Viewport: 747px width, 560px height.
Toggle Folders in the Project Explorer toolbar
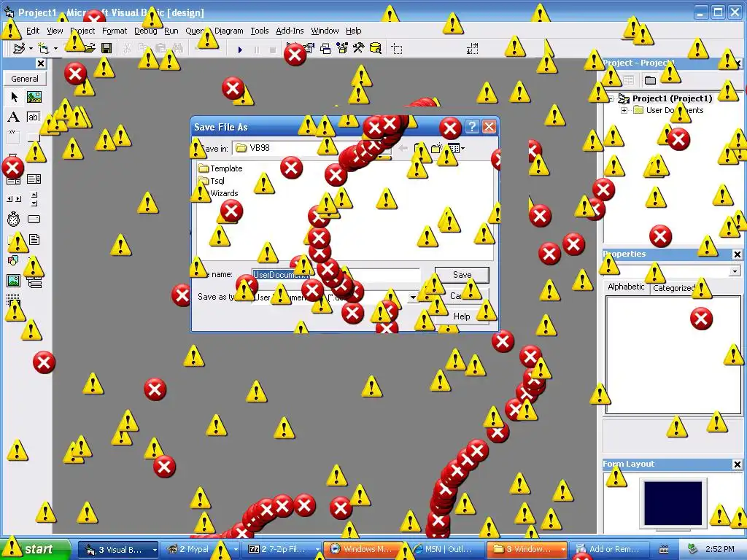pyautogui.click(x=650, y=80)
